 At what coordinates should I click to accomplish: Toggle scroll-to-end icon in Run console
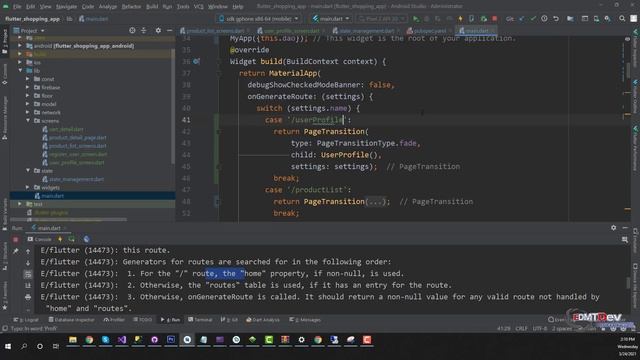click(x=28, y=285)
